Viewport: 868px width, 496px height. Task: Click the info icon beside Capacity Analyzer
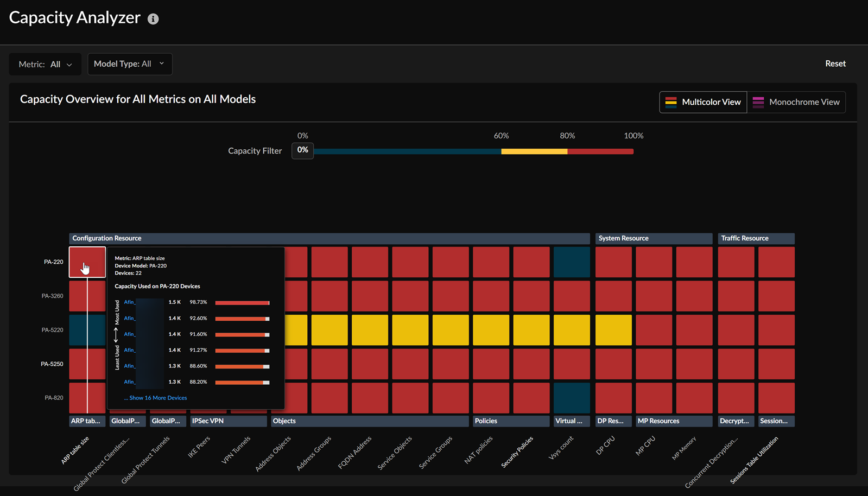pos(153,19)
